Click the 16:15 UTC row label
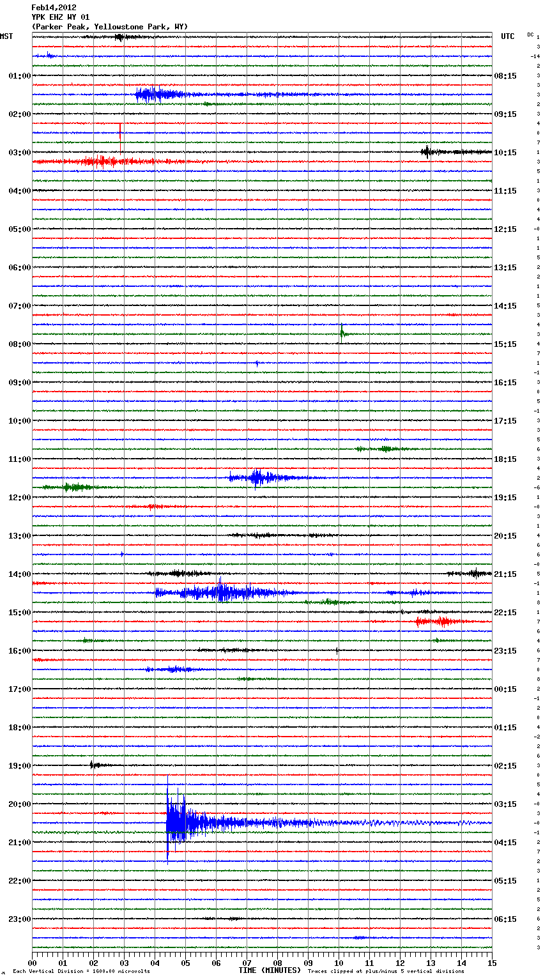The width and height of the screenshot is (543, 980). point(505,383)
